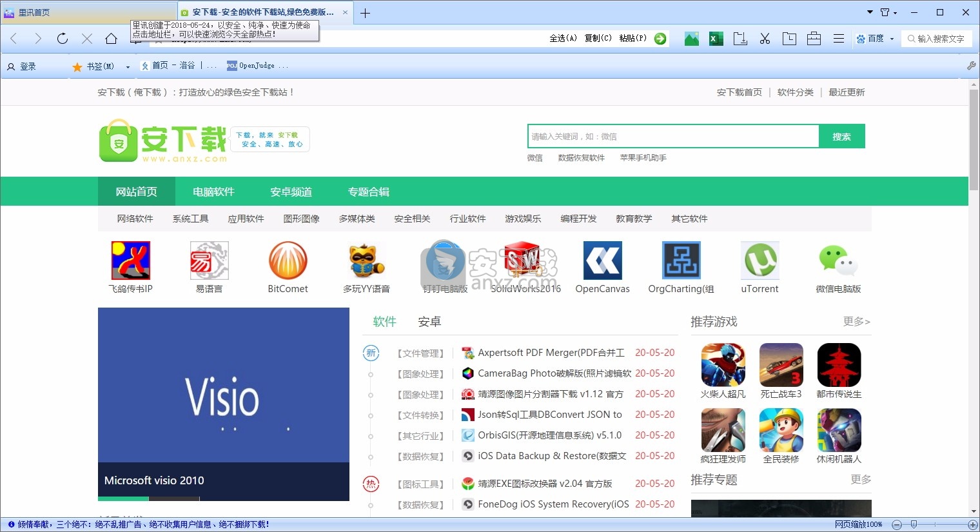Viewport: 980px width, 532px height.
Task: Select the 图形图像 category
Action: point(301,219)
